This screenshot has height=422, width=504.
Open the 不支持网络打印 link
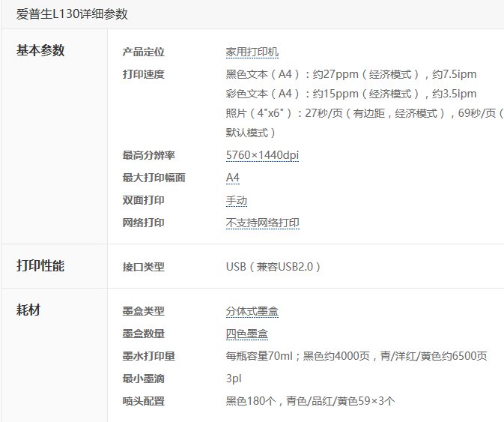[x=262, y=223]
